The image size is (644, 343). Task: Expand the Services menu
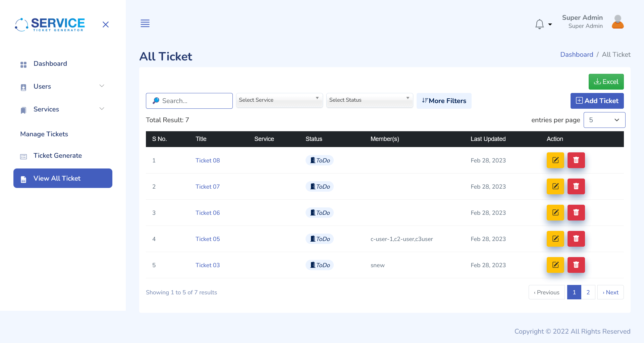coord(62,109)
